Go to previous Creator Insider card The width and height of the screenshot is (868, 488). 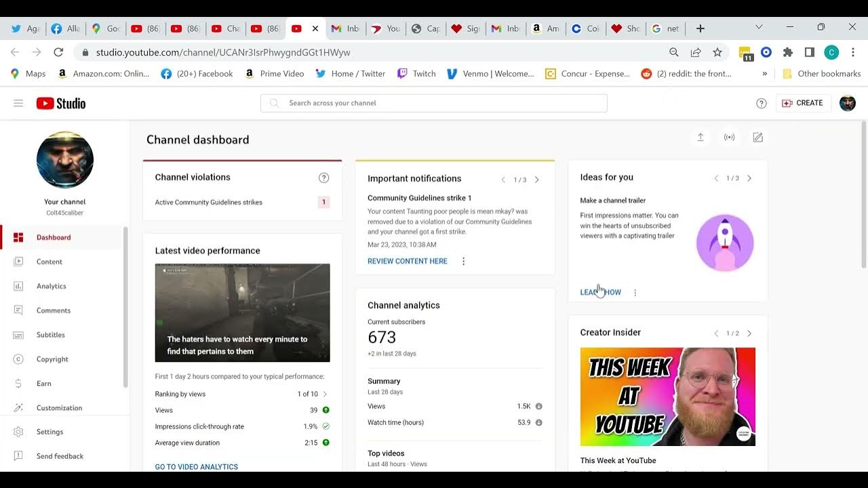716,333
